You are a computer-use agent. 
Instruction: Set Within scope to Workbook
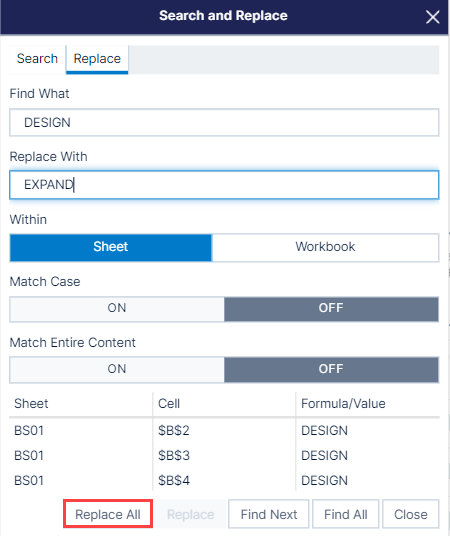click(325, 247)
